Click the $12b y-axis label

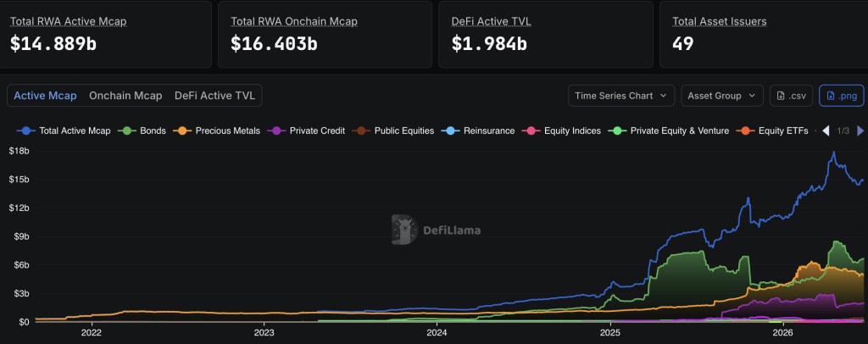coord(18,208)
